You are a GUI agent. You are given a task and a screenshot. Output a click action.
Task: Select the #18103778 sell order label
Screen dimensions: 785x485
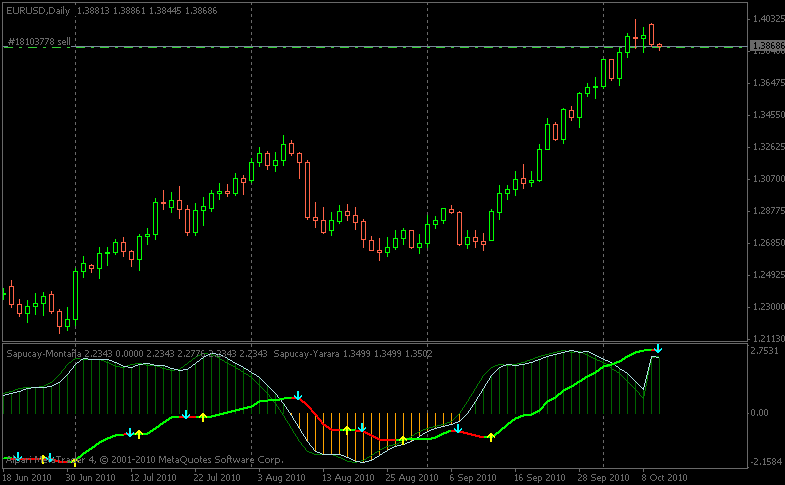pyautogui.click(x=38, y=42)
